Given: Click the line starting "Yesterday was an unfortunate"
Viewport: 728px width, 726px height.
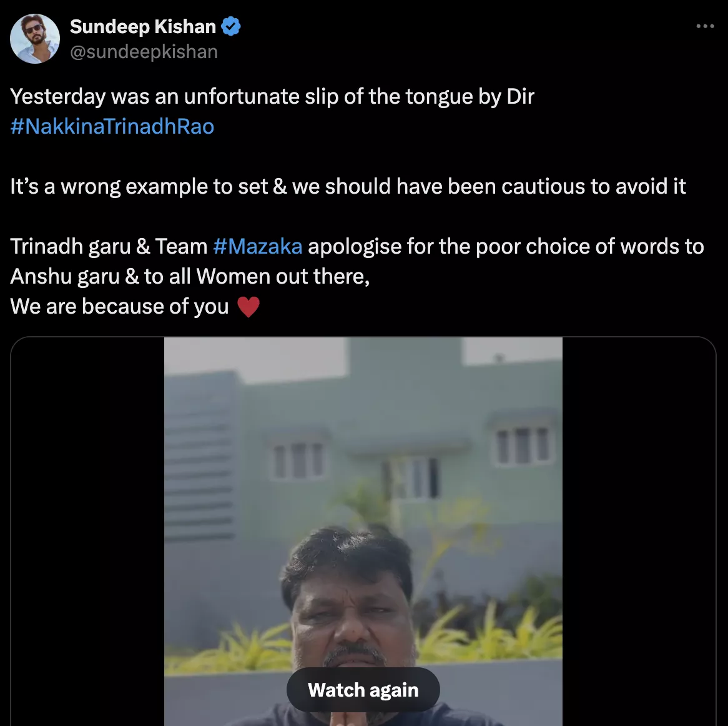Looking at the screenshot, I should [272, 97].
